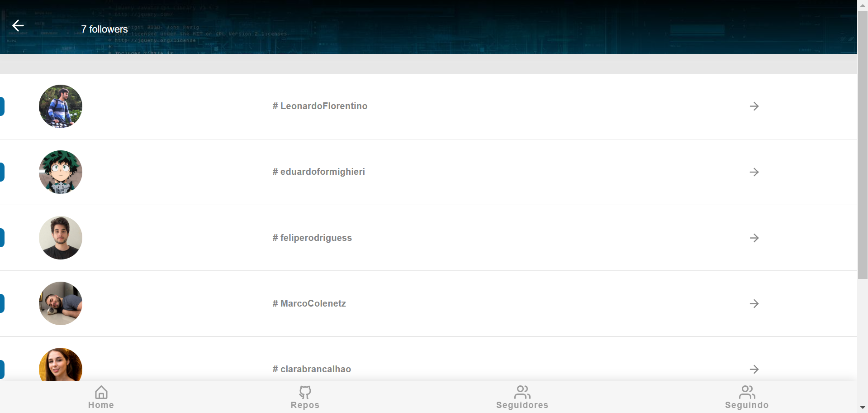
Task: Click LeonardoFlorentino's profile picture
Action: click(x=60, y=106)
